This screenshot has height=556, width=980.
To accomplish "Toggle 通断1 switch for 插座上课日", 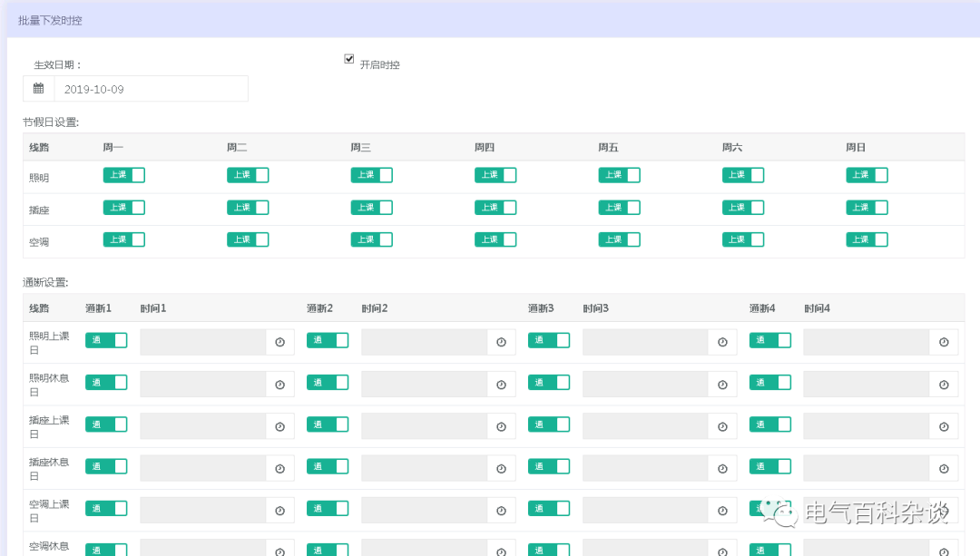I will (106, 424).
